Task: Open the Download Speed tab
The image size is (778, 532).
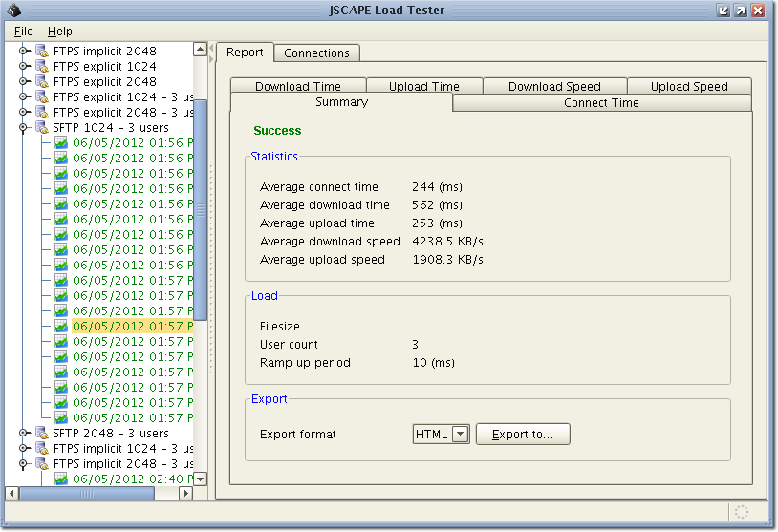Action: (554, 86)
